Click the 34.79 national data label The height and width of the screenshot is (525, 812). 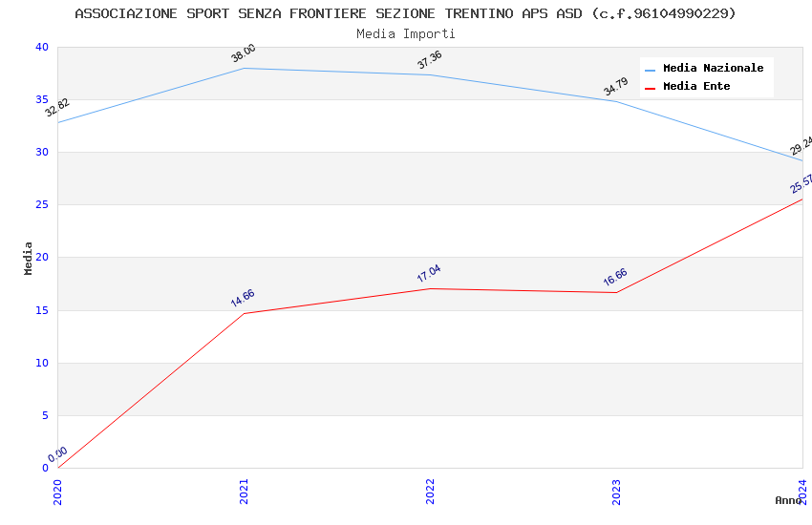(x=615, y=87)
